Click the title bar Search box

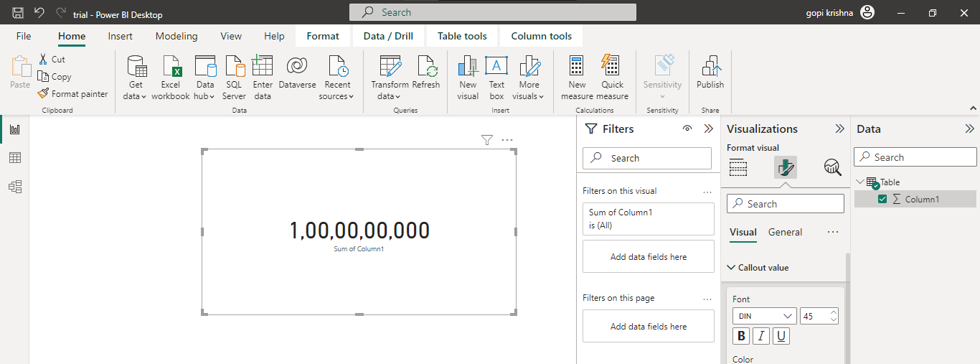pyautogui.click(x=493, y=12)
